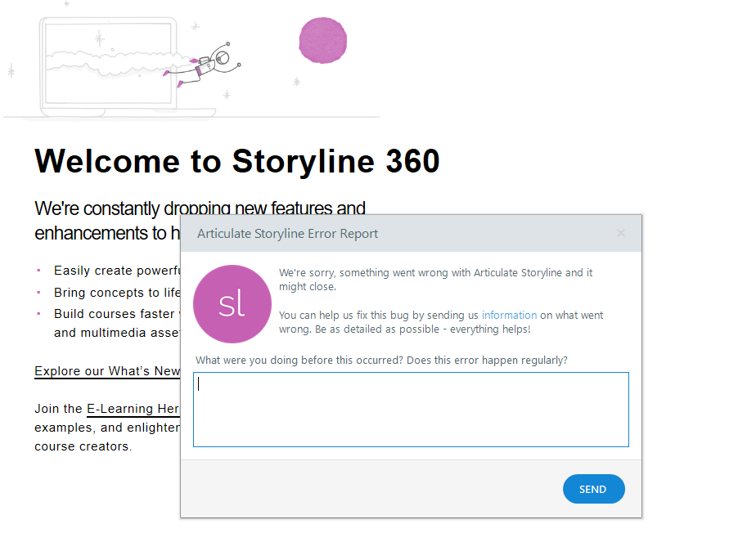The image size is (756, 560).
Task: Close the Error Report dialog
Action: pyautogui.click(x=621, y=233)
